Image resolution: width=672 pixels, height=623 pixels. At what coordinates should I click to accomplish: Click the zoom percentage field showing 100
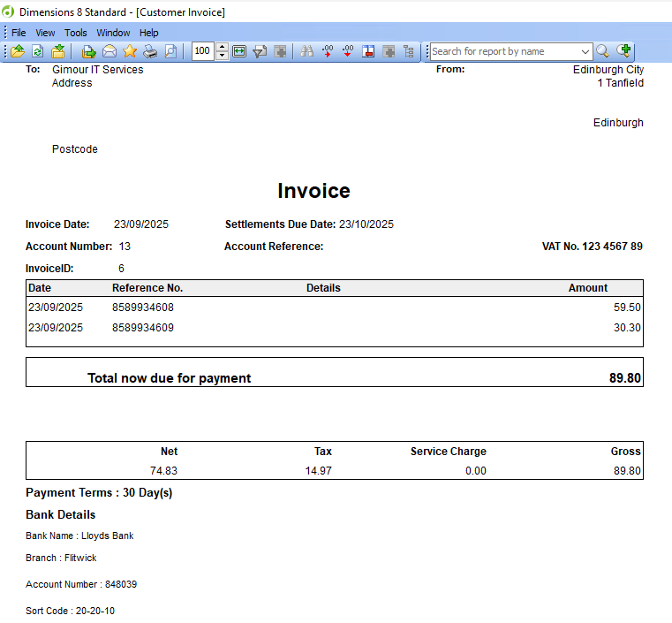tap(203, 51)
